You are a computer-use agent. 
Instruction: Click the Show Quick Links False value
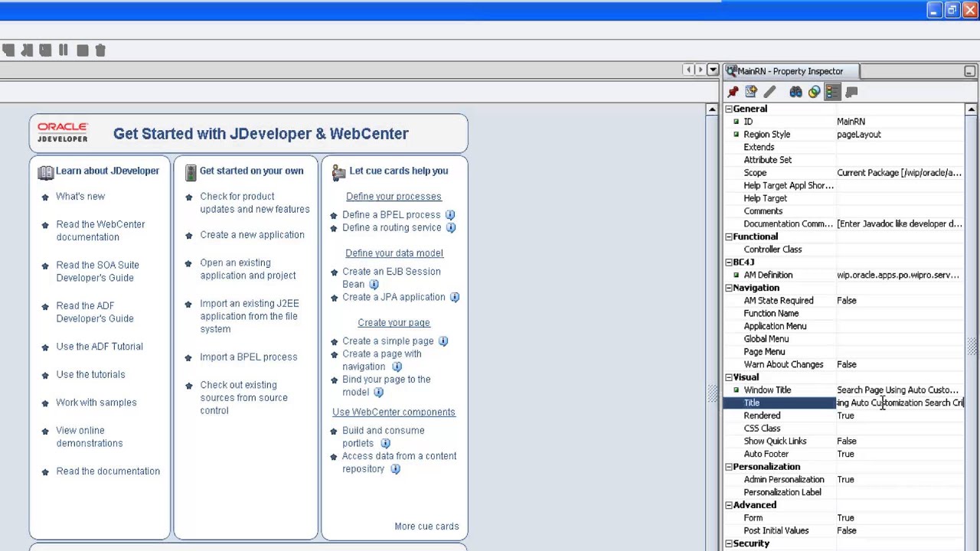(x=847, y=442)
